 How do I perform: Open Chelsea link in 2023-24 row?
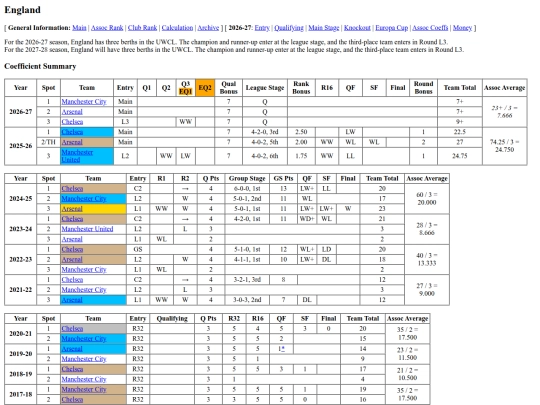(x=72, y=219)
